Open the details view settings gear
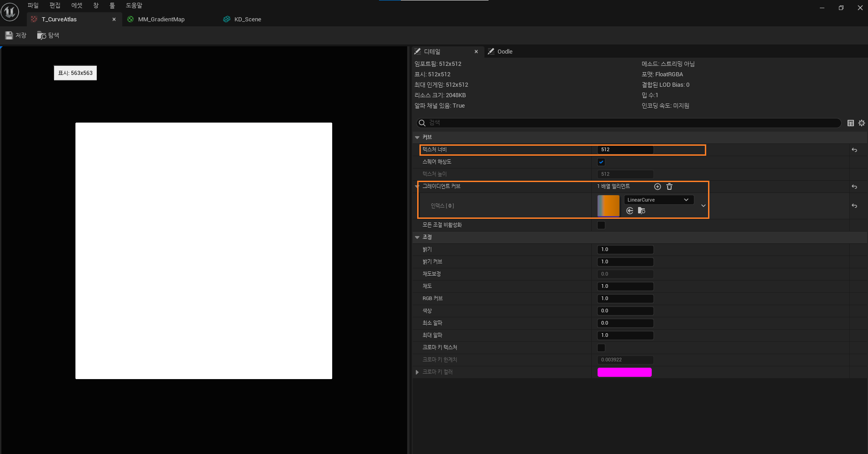The height and width of the screenshot is (454, 868). click(x=862, y=123)
